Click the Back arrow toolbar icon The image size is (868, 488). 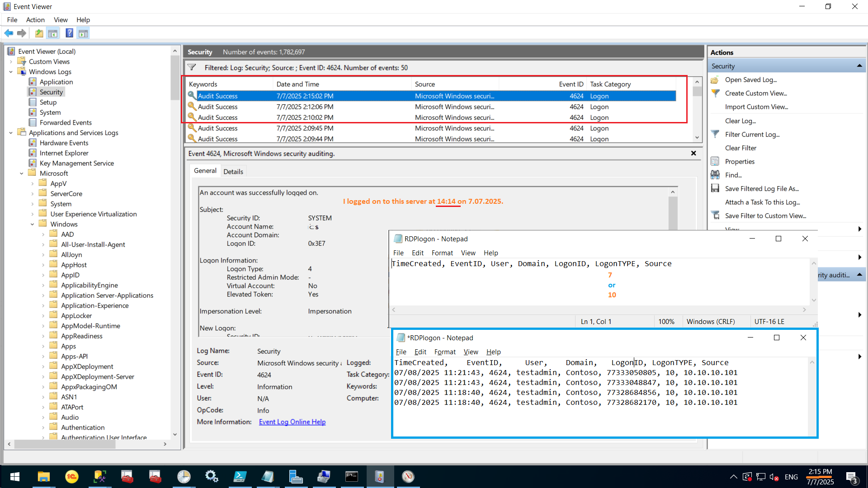pyautogui.click(x=9, y=33)
